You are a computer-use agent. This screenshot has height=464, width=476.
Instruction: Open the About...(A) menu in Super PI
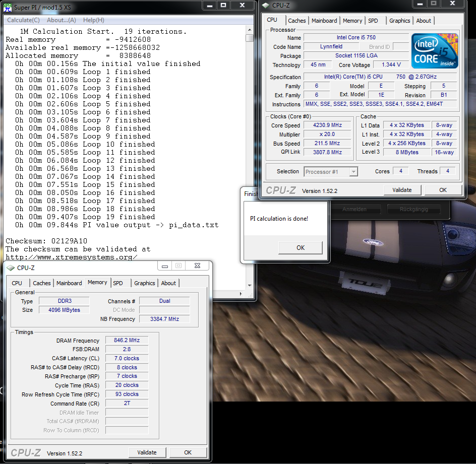(62, 20)
